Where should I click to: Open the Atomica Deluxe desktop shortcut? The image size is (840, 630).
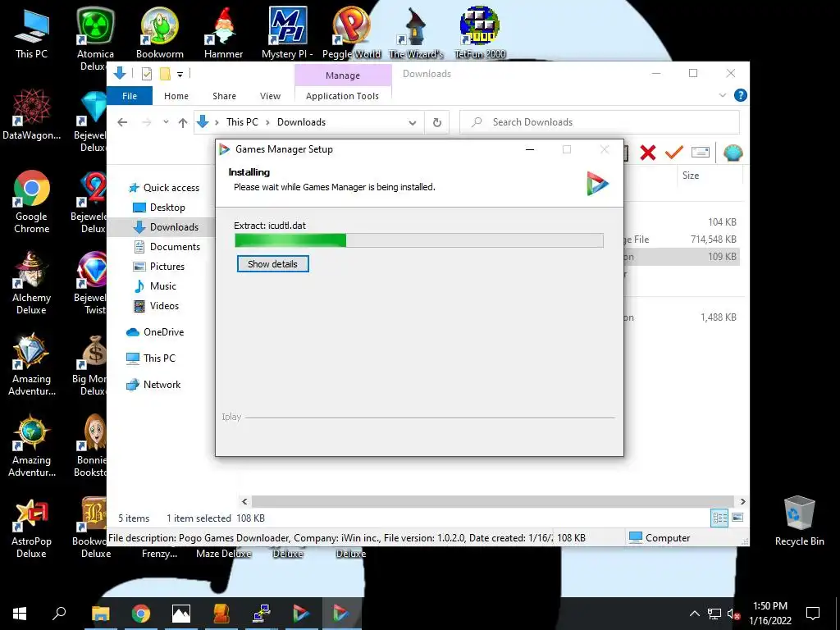pos(95,39)
